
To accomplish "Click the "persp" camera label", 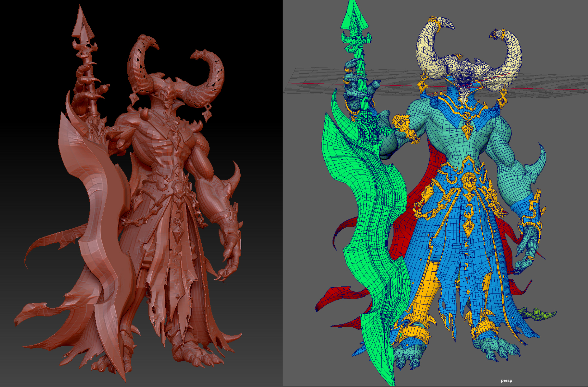I will pyautogui.click(x=506, y=380).
